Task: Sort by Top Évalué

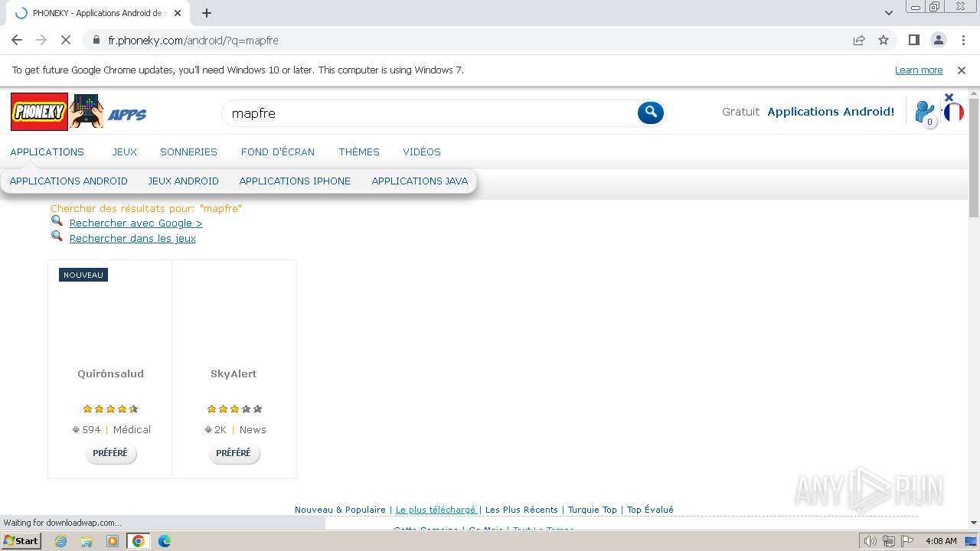Action: pos(650,510)
